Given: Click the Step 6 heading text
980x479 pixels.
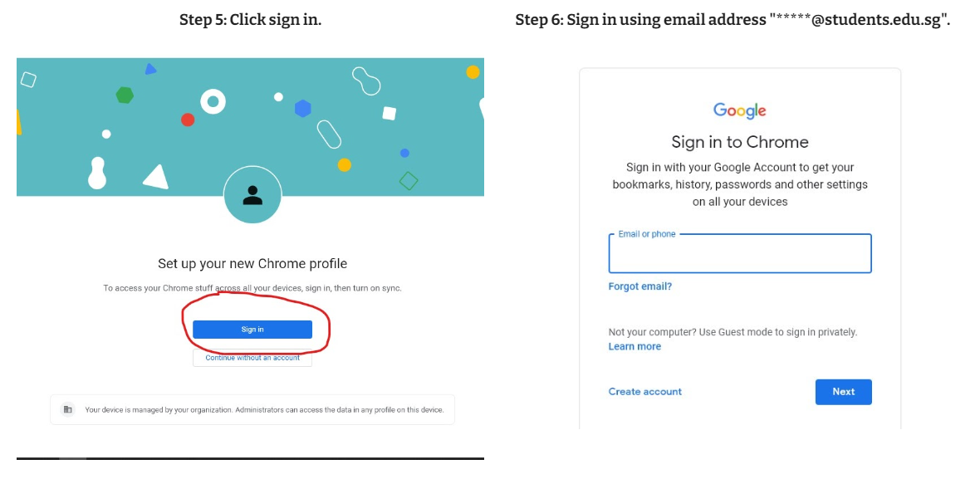Looking at the screenshot, I should click(733, 20).
